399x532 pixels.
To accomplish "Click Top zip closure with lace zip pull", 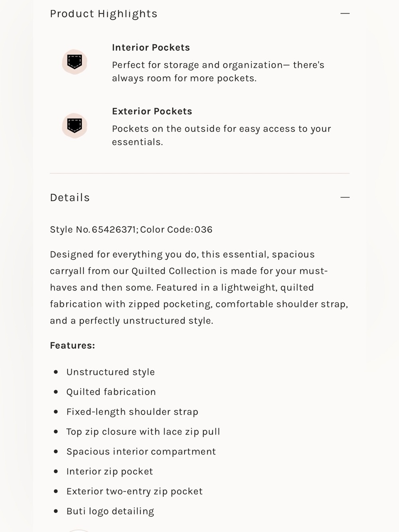I will pyautogui.click(x=143, y=432).
